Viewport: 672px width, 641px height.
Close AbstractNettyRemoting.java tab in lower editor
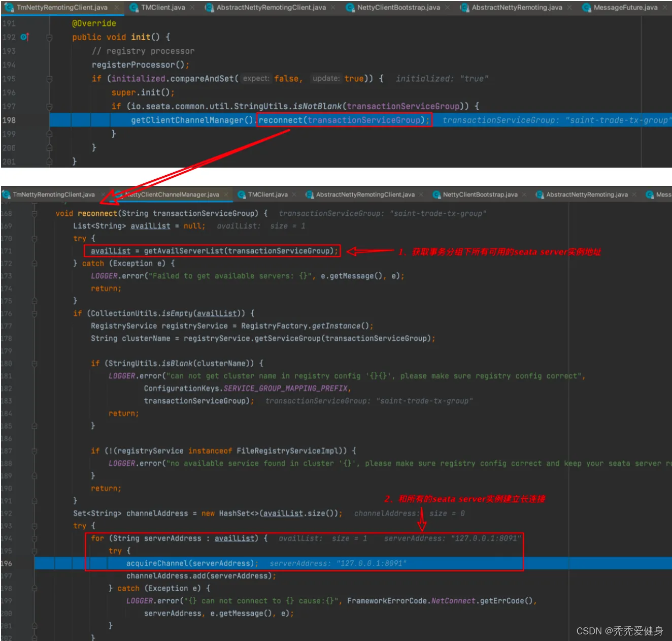click(x=634, y=195)
